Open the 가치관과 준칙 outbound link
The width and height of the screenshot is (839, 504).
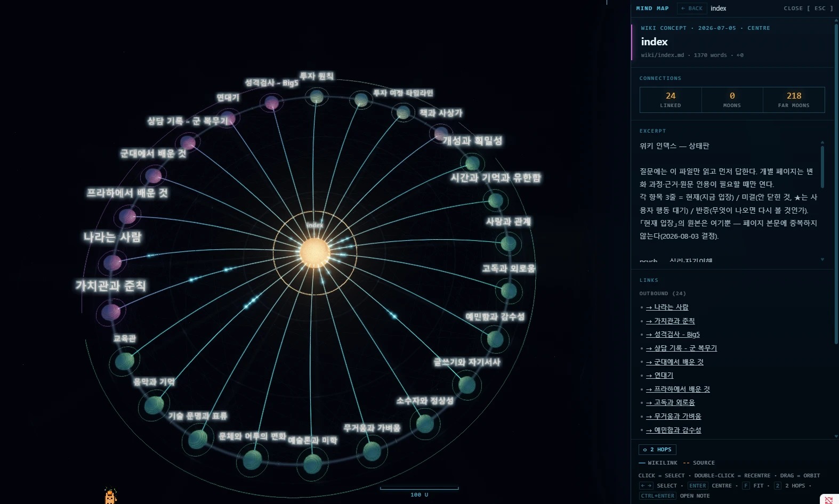(x=670, y=321)
